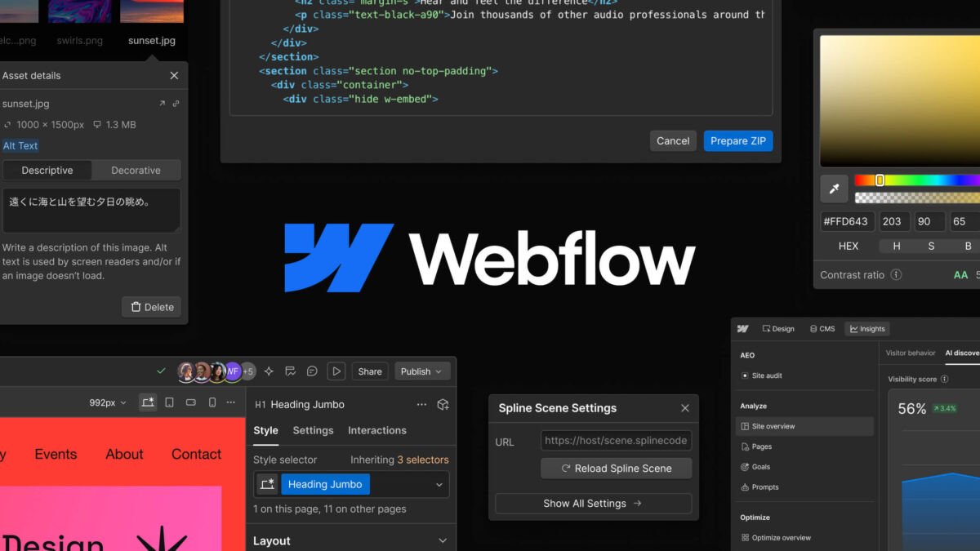Click the Contact nav link on canvas
The image size is (980, 551).
(196, 454)
